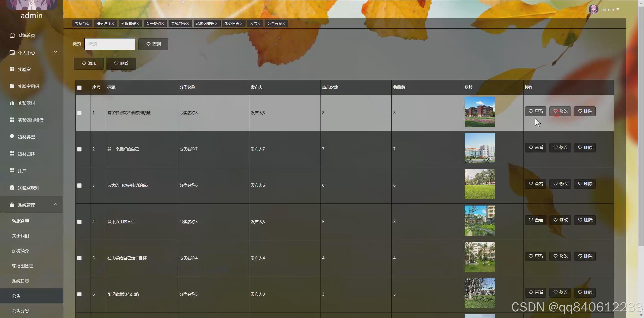The image size is (644, 318).
Task: Close the 轮播图管理 tab
Action: 216,24
